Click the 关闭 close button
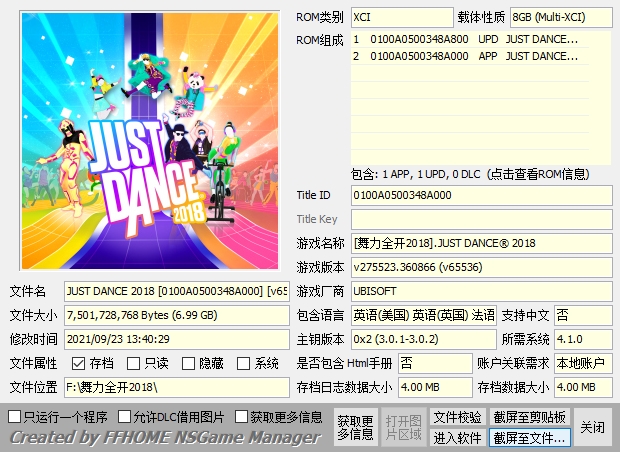 pos(593,427)
